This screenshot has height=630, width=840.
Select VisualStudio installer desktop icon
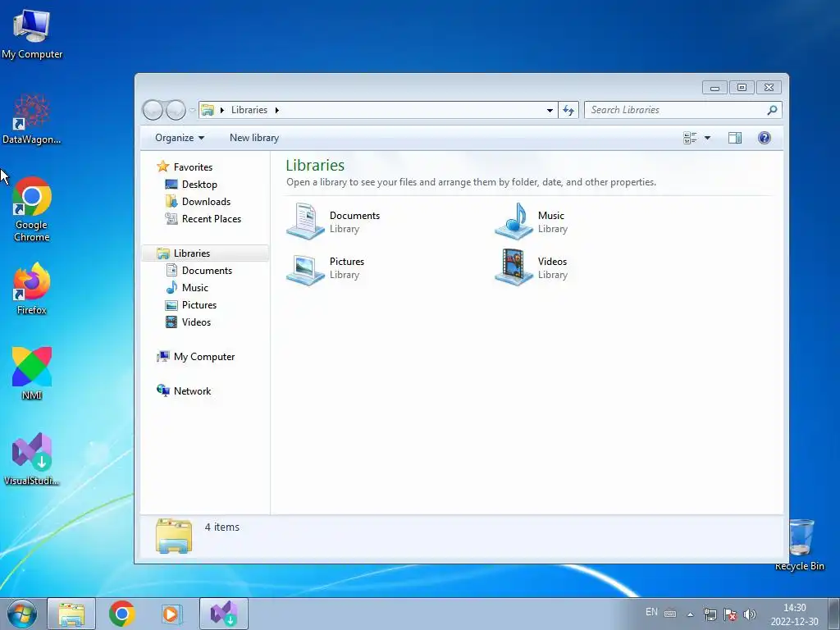point(32,459)
